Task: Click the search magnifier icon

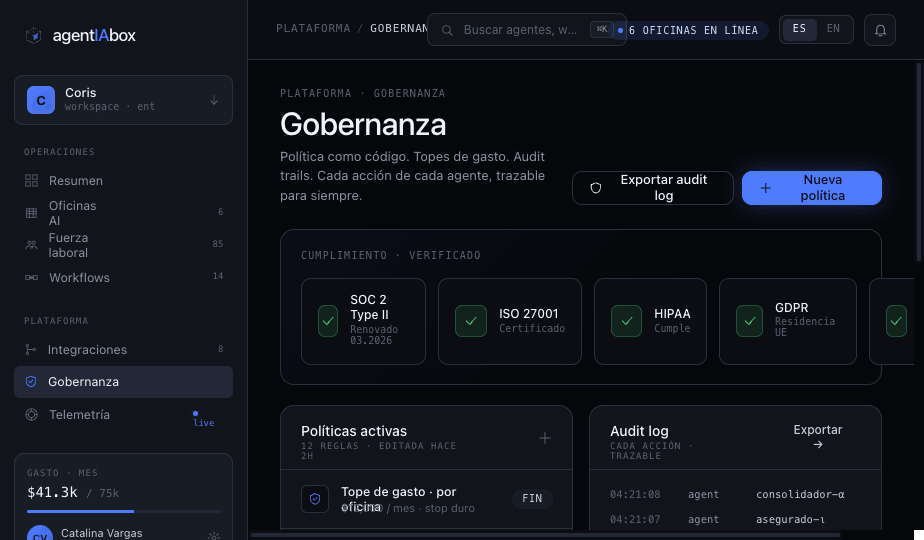Action: 447,30
